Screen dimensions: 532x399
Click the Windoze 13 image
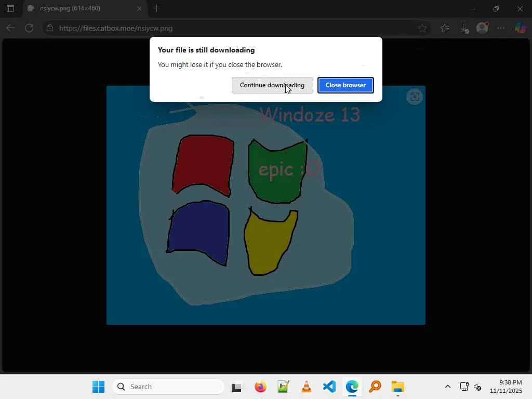265,205
